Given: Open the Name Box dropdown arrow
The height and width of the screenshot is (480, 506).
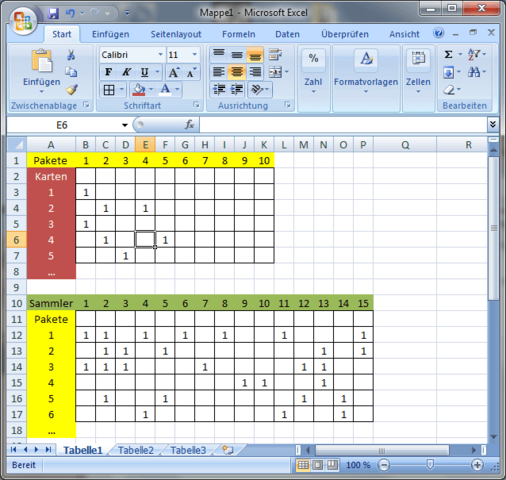Looking at the screenshot, I should point(125,125).
